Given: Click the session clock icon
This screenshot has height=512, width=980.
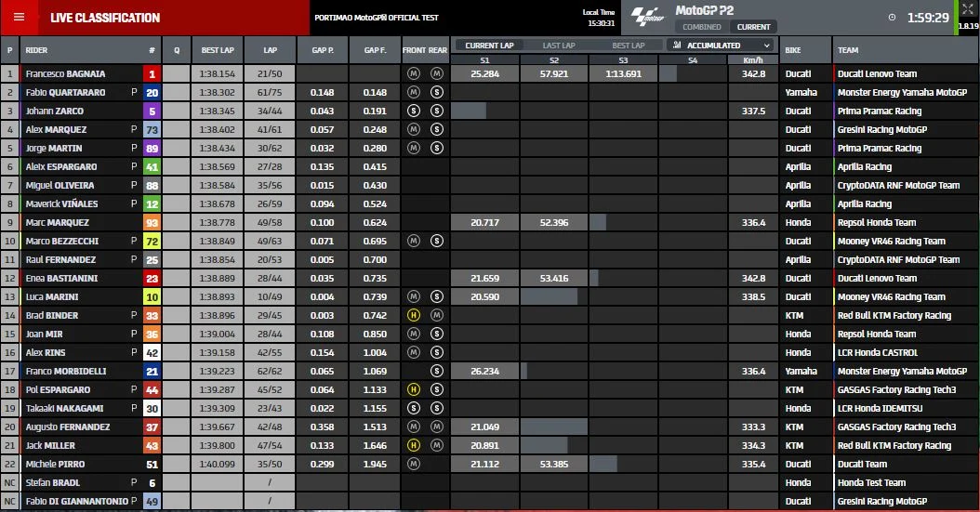Looking at the screenshot, I should pyautogui.click(x=892, y=18).
